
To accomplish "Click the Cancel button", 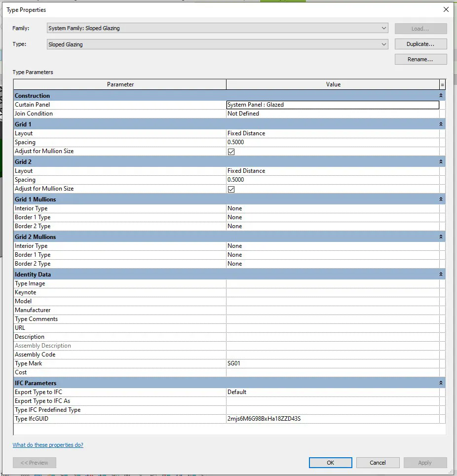I will (378, 463).
